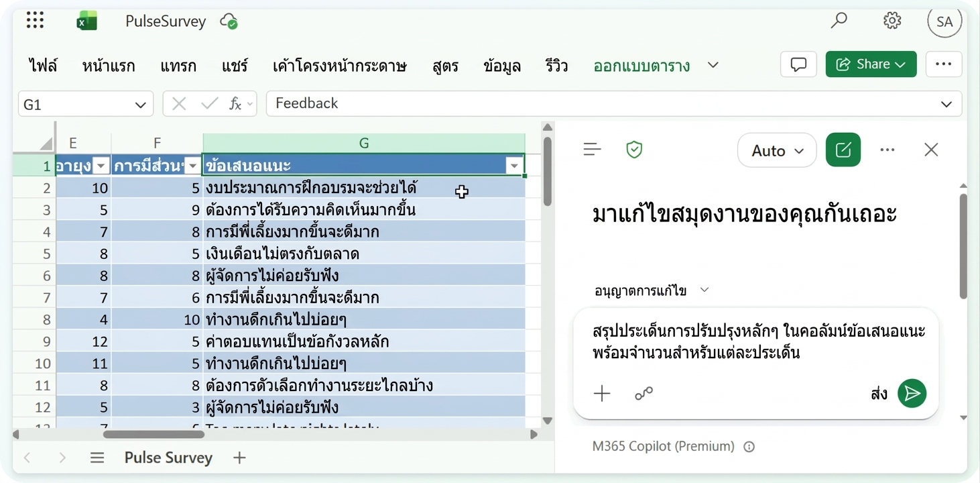Open the app launcher grid icon
Screen dimensions: 980x483
(x=35, y=21)
